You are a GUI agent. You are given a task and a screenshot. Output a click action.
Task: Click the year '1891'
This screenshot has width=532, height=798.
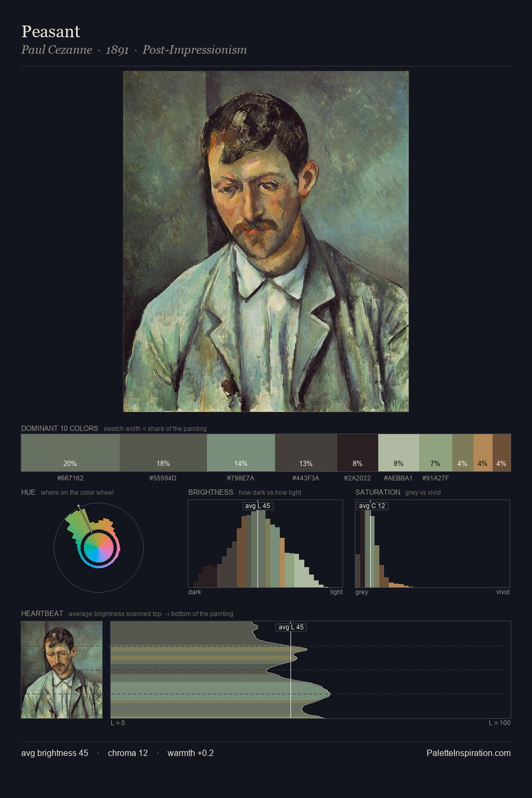(117, 50)
